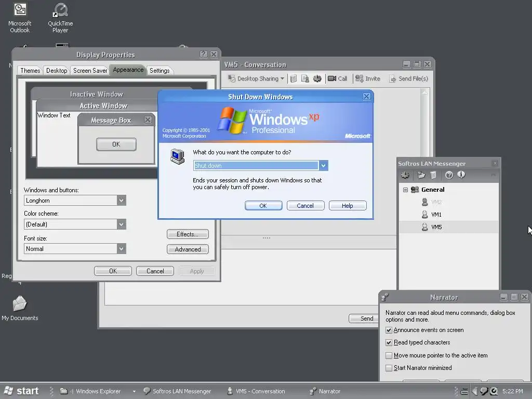Start a video Call in the conversation
Image resolution: width=532 pixels, height=399 pixels.
pyautogui.click(x=337, y=79)
